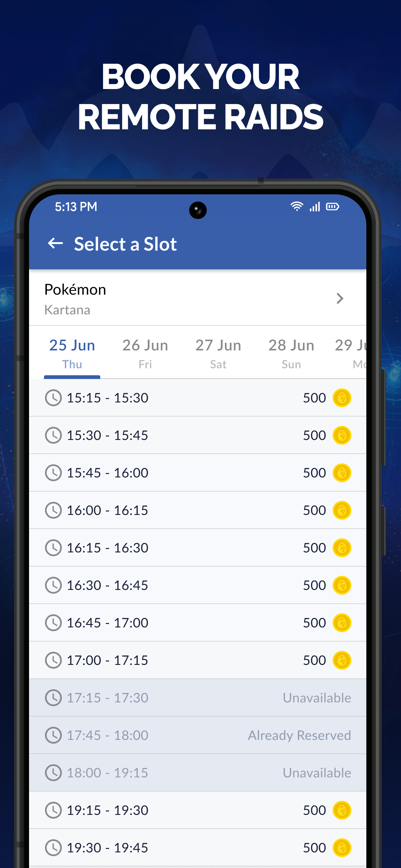Click the coin icon on 15:30 - 15:45 row
This screenshot has width=401, height=868.
click(342, 435)
